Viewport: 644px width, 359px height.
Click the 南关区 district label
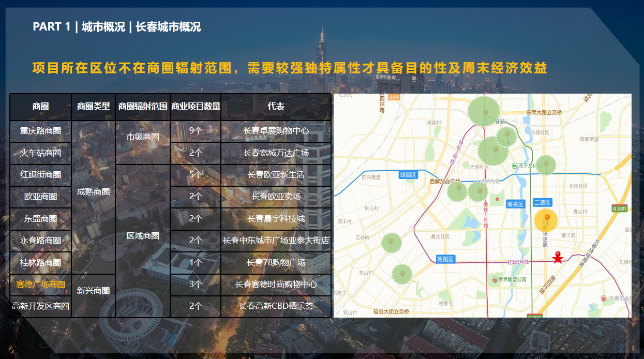tap(515, 204)
